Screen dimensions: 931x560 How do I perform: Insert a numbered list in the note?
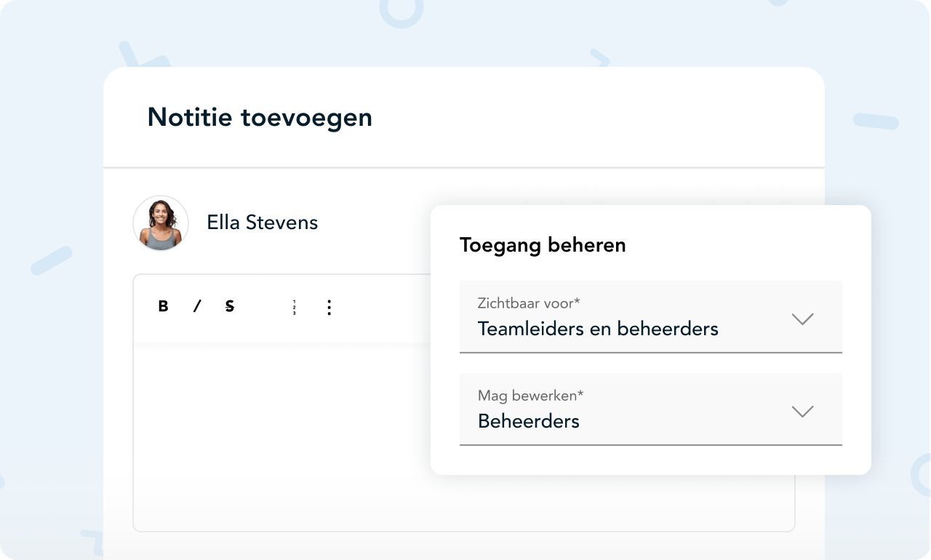tap(295, 307)
